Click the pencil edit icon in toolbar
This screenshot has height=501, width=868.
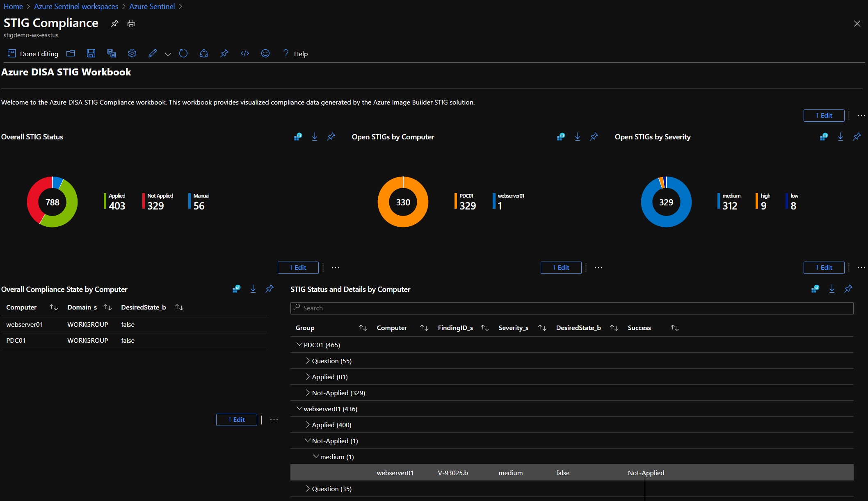coord(153,53)
